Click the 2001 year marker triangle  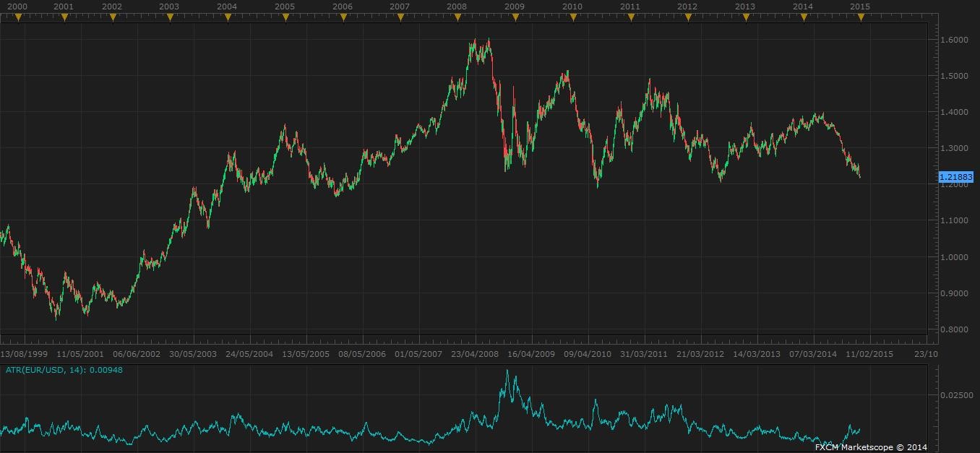tap(64, 17)
